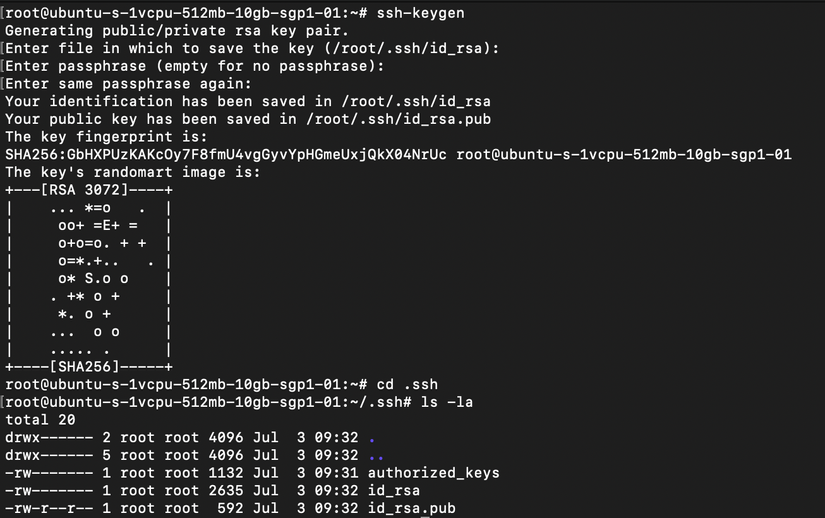The height and width of the screenshot is (518, 825).
Task: Click the id_rsa private key file name in listing
Action: coord(393,491)
